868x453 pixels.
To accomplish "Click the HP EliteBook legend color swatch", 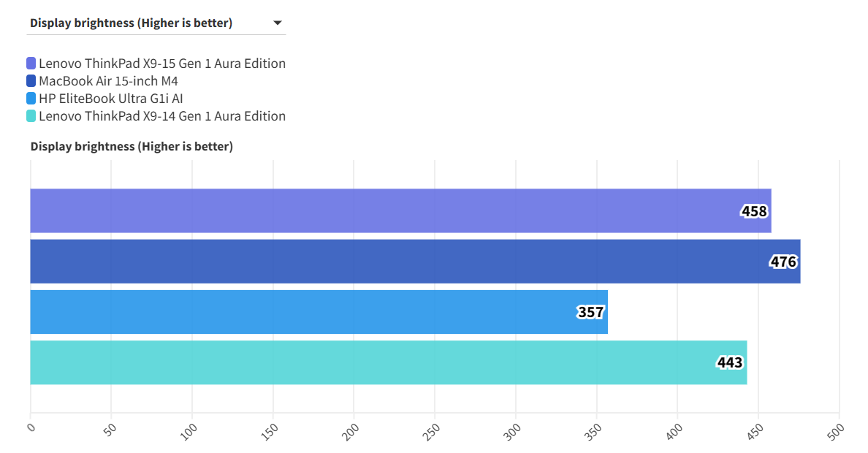I will (x=31, y=99).
